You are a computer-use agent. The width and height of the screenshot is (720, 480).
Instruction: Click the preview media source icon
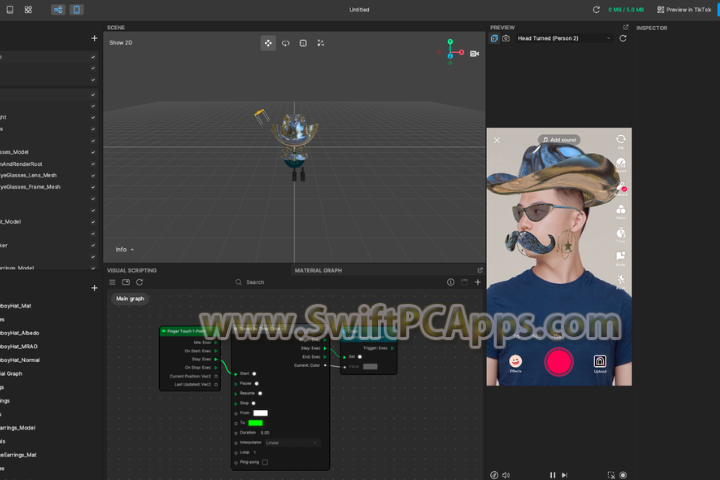coord(495,39)
